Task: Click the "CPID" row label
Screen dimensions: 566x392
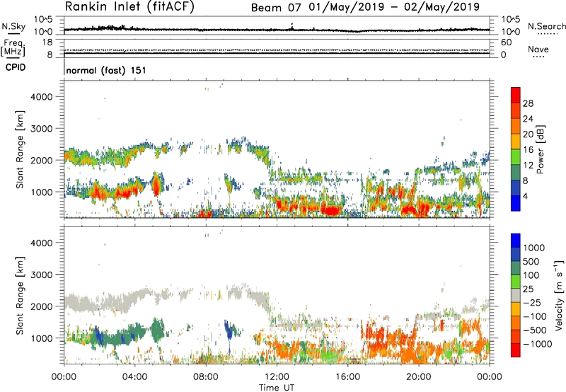Action: coord(16,67)
